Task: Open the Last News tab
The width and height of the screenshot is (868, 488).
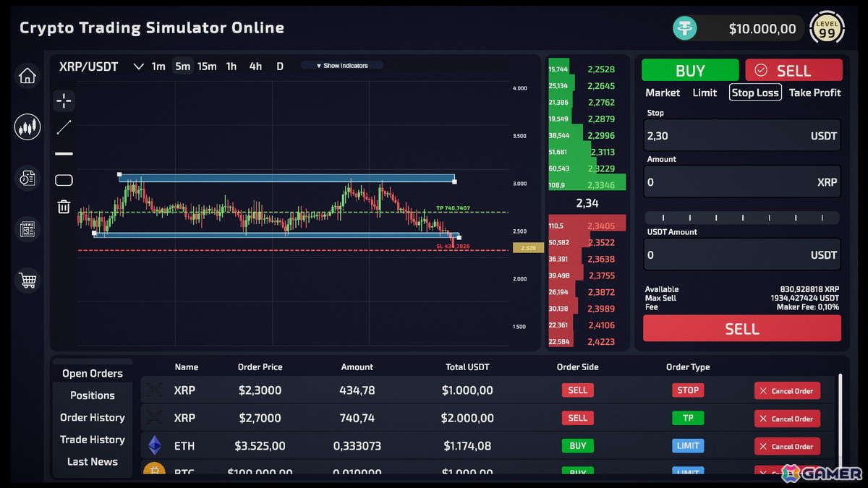Action: tap(93, 461)
